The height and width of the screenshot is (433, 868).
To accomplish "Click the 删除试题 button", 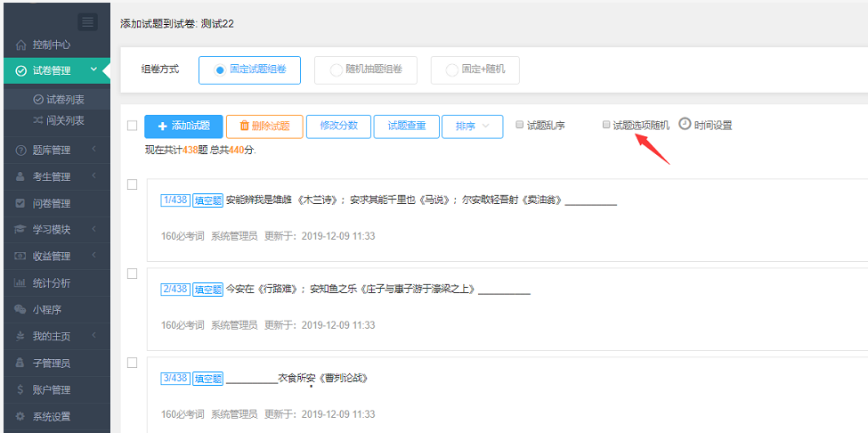I will 264,127.
